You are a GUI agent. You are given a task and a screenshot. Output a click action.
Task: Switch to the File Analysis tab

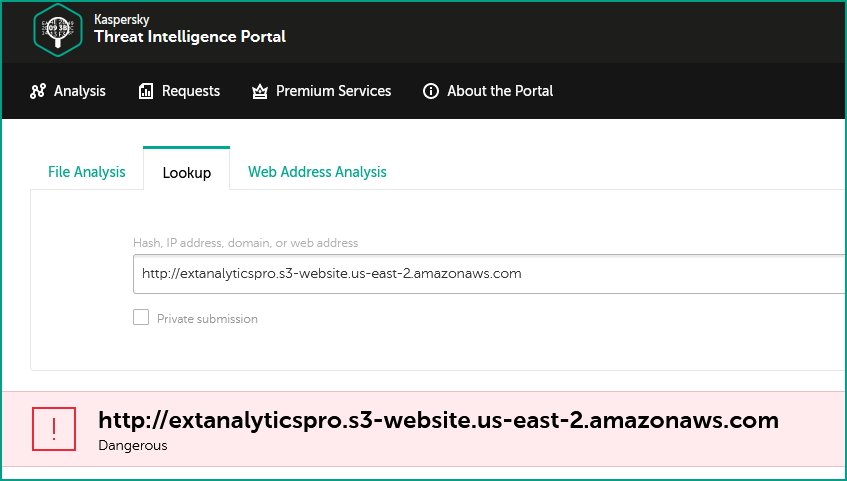[x=86, y=172]
